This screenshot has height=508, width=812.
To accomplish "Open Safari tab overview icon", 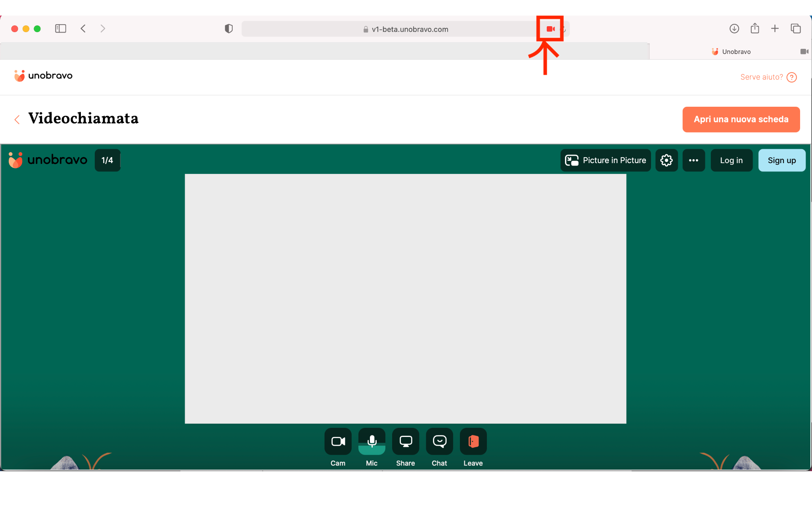I will [795, 29].
